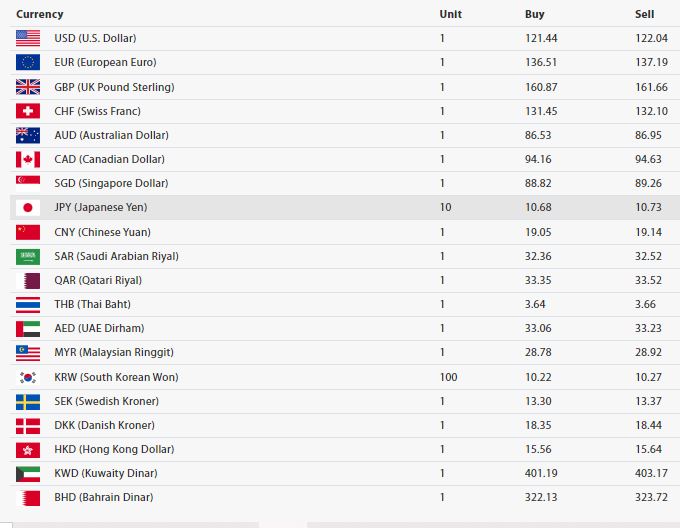Screen dimensions: 680x528
Task: Click the Sell column header
Action: coord(644,14)
